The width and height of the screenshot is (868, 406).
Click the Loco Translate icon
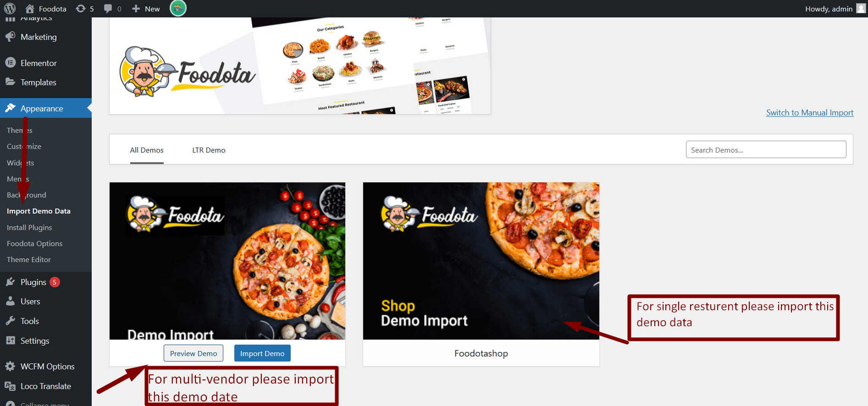pyautogui.click(x=10, y=386)
